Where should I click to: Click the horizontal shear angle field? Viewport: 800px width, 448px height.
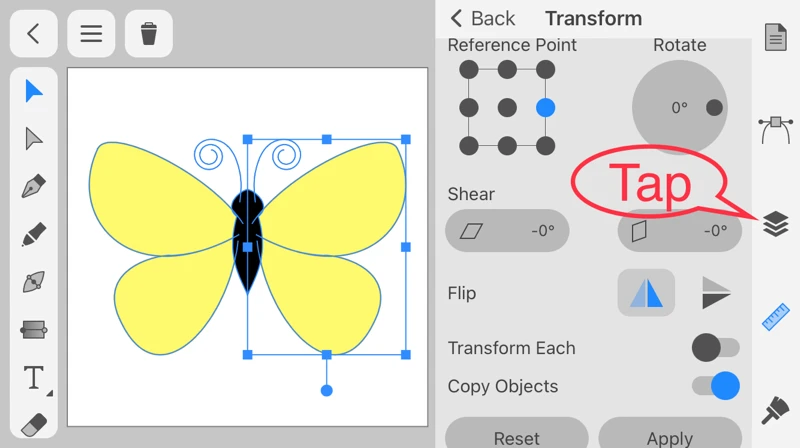pyautogui.click(x=507, y=231)
